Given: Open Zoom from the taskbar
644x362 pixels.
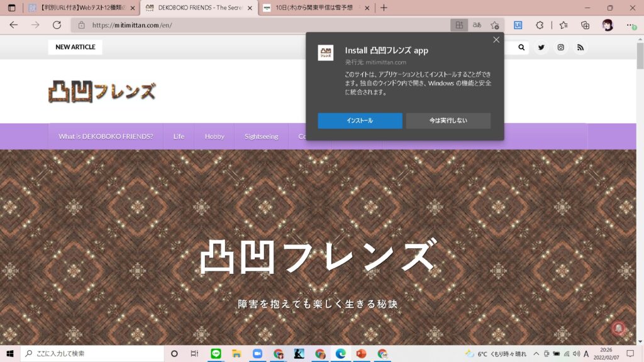Looking at the screenshot, I should 257,354.
